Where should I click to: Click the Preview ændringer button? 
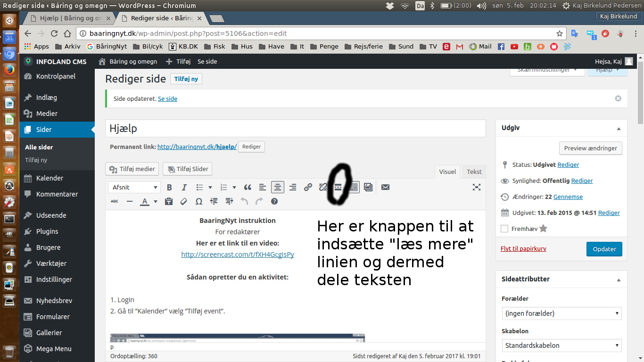(x=590, y=148)
